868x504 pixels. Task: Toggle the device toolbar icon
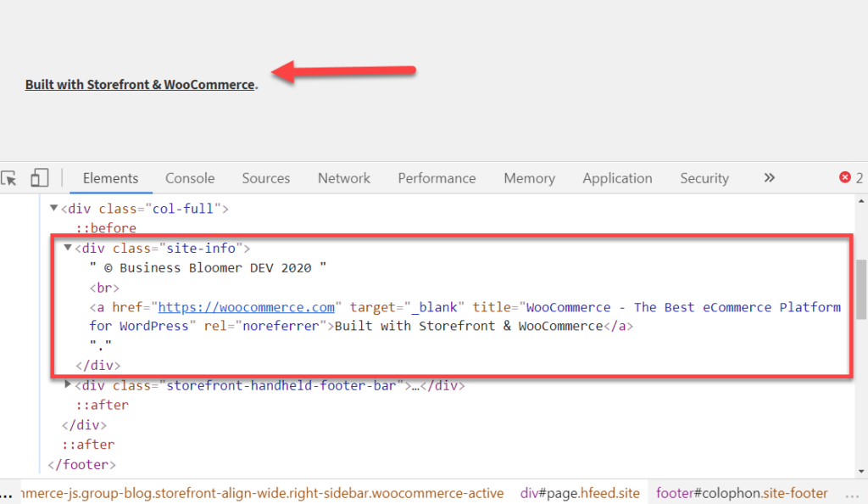coord(39,178)
